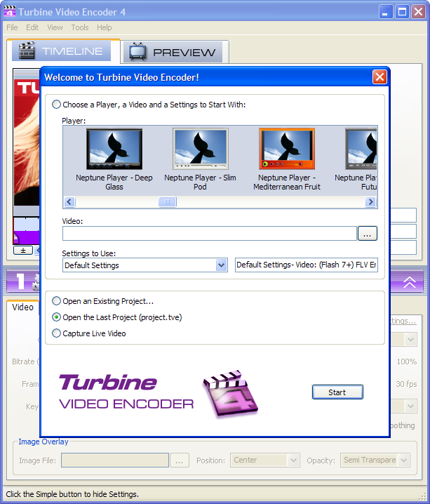Viewport: 430px width, 504px height.
Task: Click the clapperboard icon on Timeline tab
Action: (27, 51)
